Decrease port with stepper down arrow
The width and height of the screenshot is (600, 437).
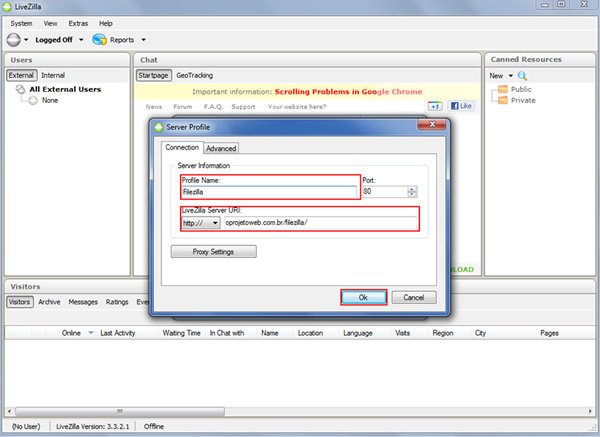[x=412, y=194]
